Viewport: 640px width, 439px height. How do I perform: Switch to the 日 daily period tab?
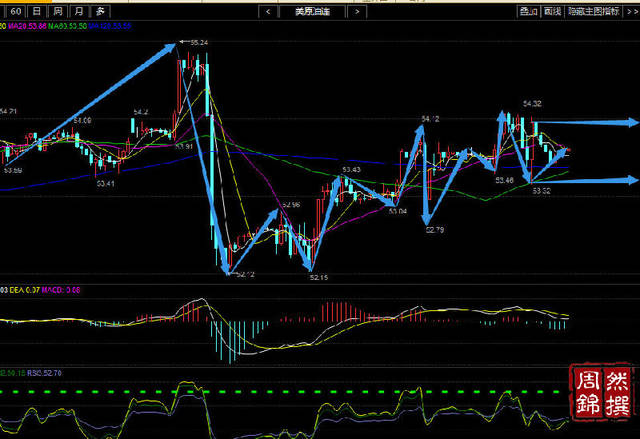pyautogui.click(x=38, y=11)
